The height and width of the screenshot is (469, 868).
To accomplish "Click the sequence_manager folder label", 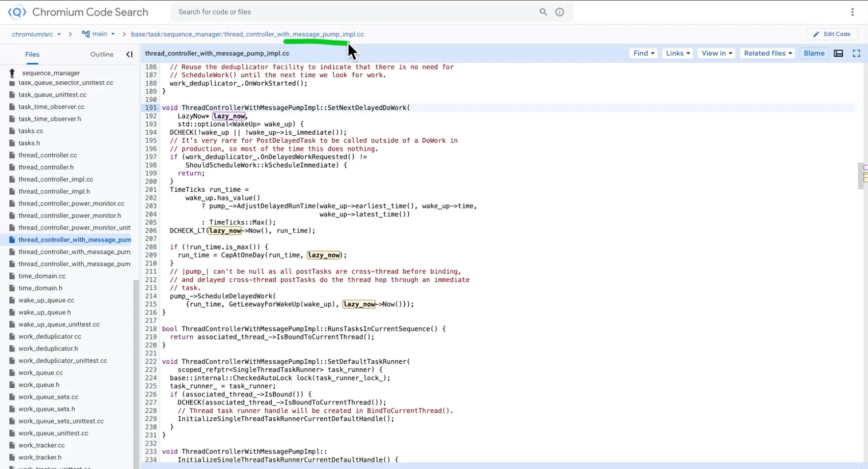I will 51,73.
